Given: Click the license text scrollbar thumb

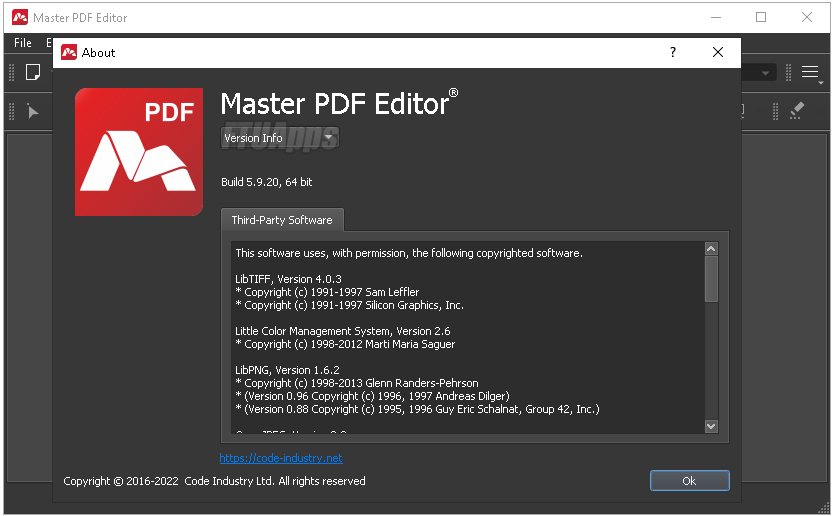Looking at the screenshot, I should pos(711,279).
